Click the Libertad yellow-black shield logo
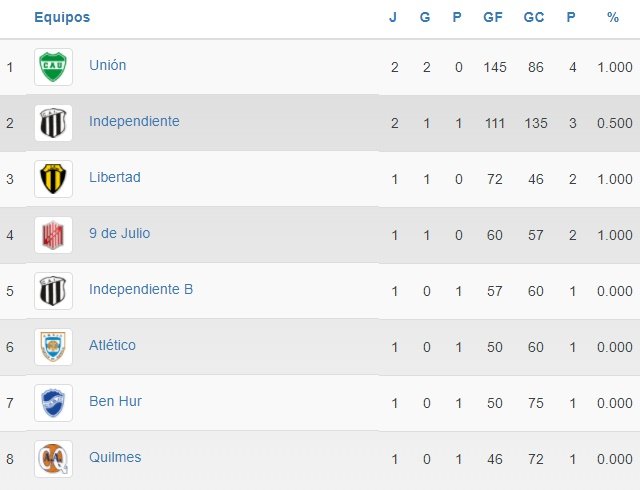 click(x=53, y=179)
